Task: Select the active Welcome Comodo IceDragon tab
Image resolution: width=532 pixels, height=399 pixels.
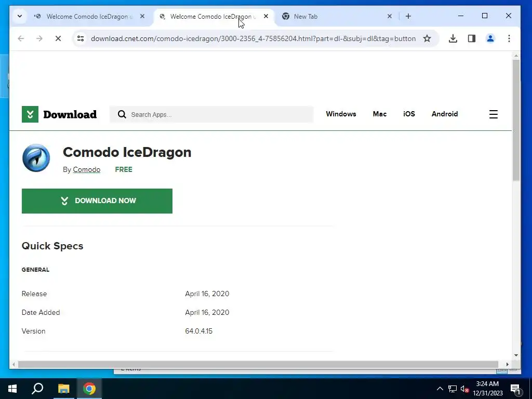Action: pyautogui.click(x=214, y=16)
